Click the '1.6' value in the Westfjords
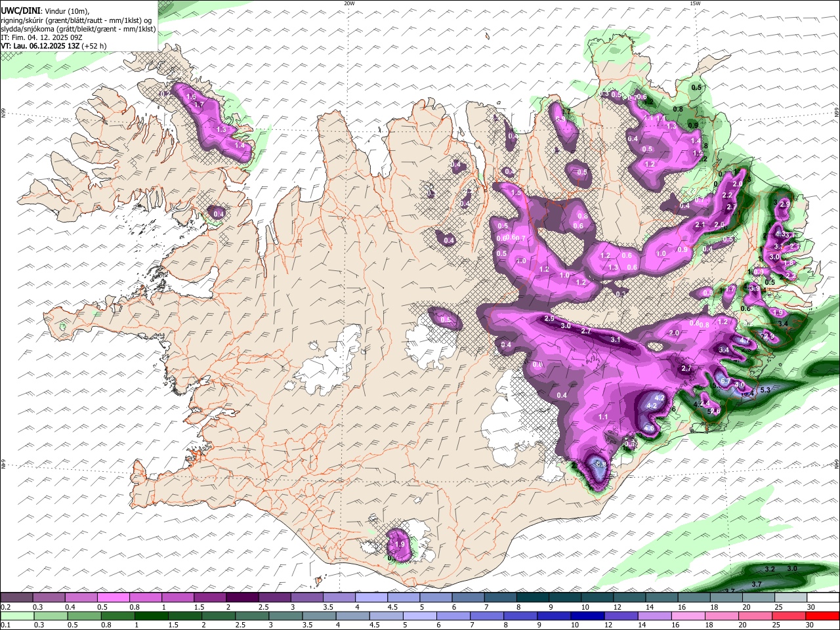 click(192, 97)
